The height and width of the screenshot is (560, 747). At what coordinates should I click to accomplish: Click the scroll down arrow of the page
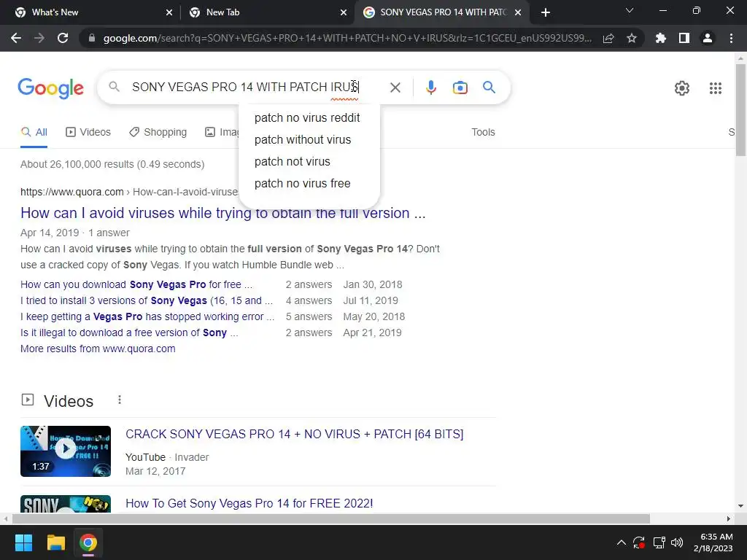click(741, 506)
